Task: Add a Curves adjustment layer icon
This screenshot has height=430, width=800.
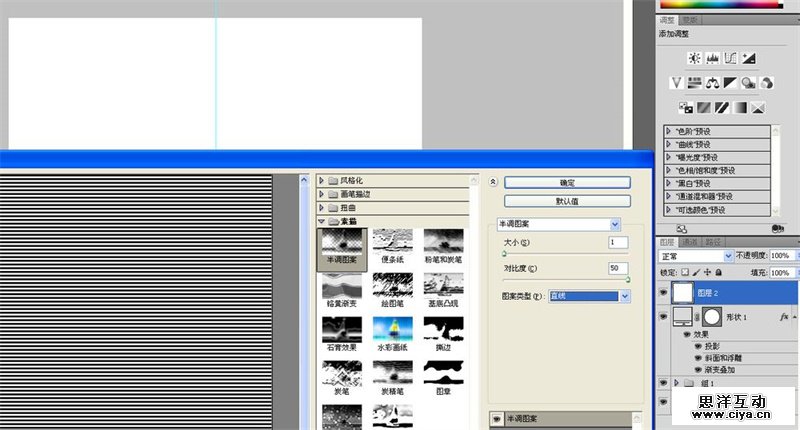Action: point(730,58)
